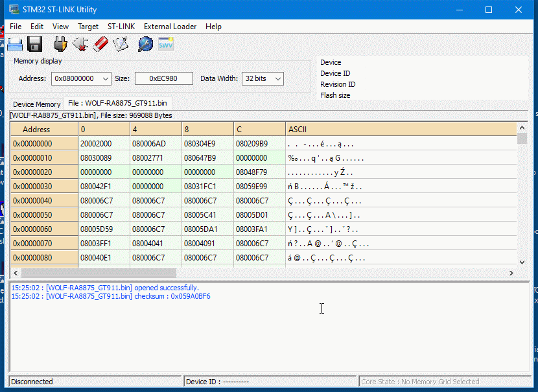Image resolution: width=538 pixels, height=392 pixels.
Task: Click the ASCII column header
Action: pos(401,130)
